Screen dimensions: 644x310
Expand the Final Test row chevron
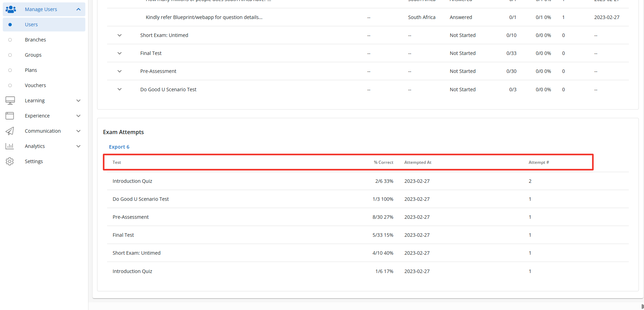(x=120, y=53)
